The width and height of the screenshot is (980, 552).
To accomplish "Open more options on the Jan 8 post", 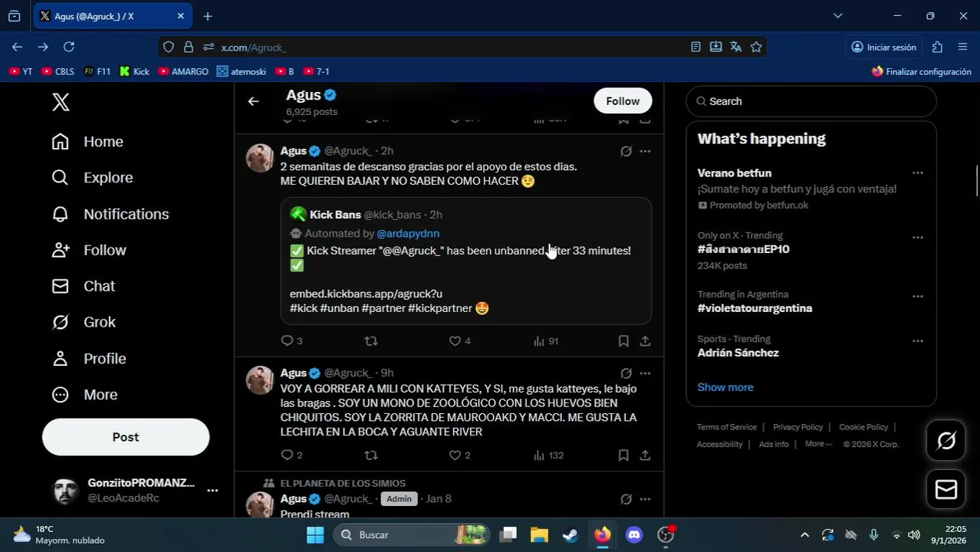I will 645,499.
